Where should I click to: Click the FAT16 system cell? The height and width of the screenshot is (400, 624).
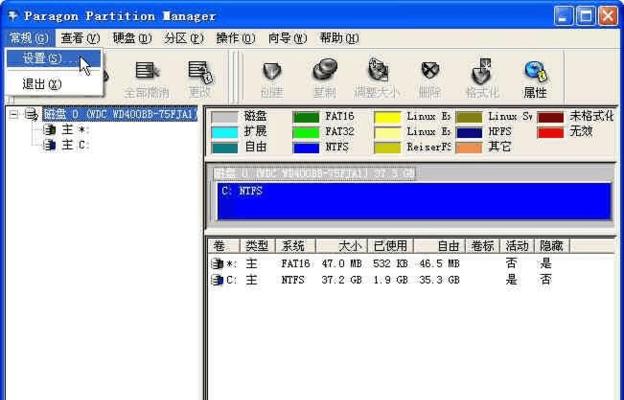coord(295,263)
